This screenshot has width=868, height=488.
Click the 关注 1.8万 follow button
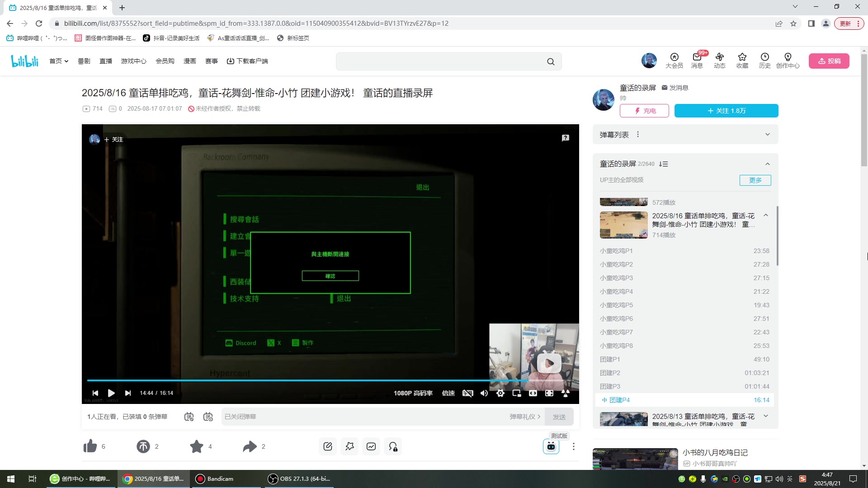click(726, 111)
